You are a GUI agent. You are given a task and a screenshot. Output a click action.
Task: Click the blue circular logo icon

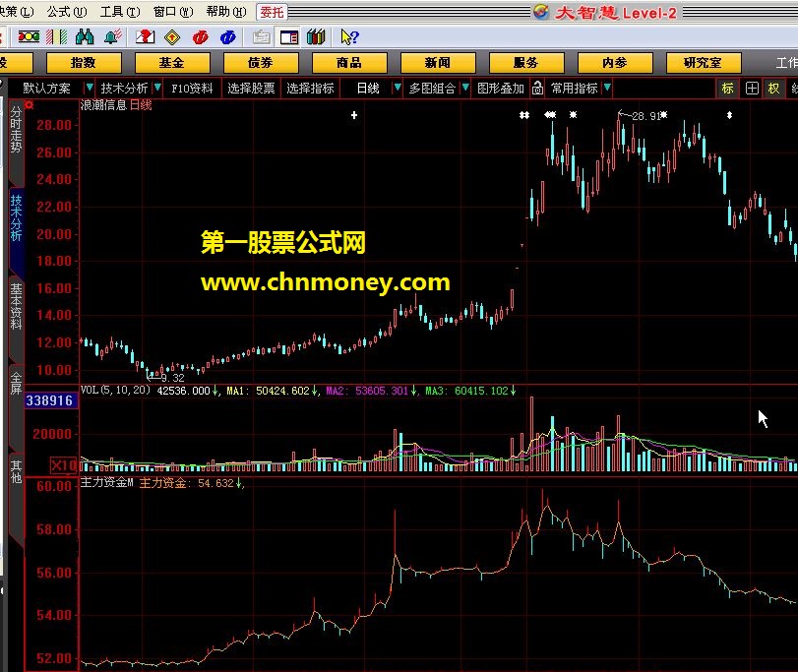click(227, 37)
